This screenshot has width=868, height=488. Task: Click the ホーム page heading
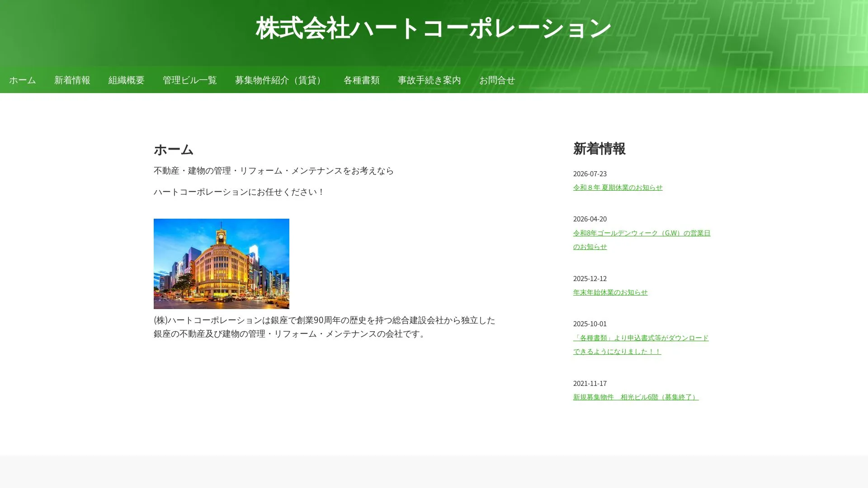[174, 149]
